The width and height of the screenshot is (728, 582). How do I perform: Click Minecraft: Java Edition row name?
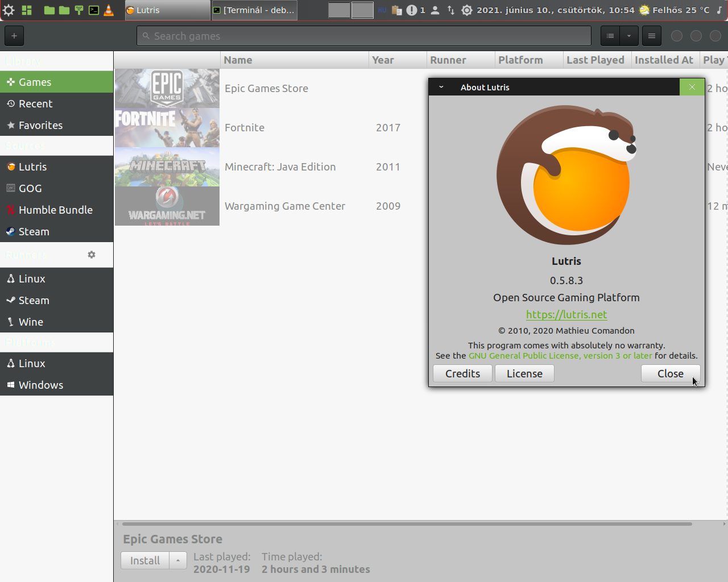pos(280,167)
